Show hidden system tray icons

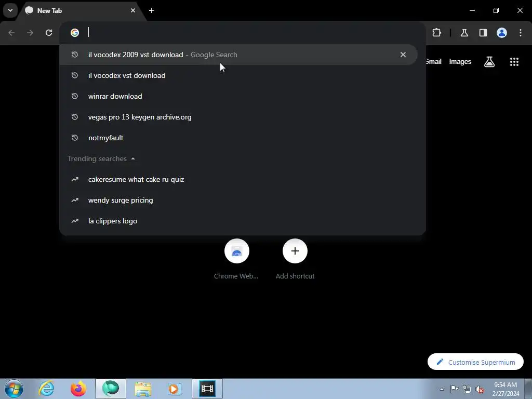coord(442,389)
